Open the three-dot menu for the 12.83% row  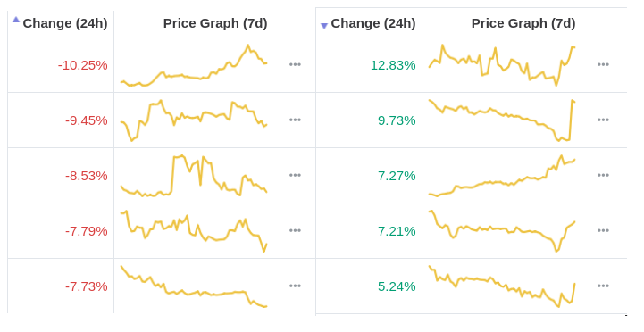[603, 64]
